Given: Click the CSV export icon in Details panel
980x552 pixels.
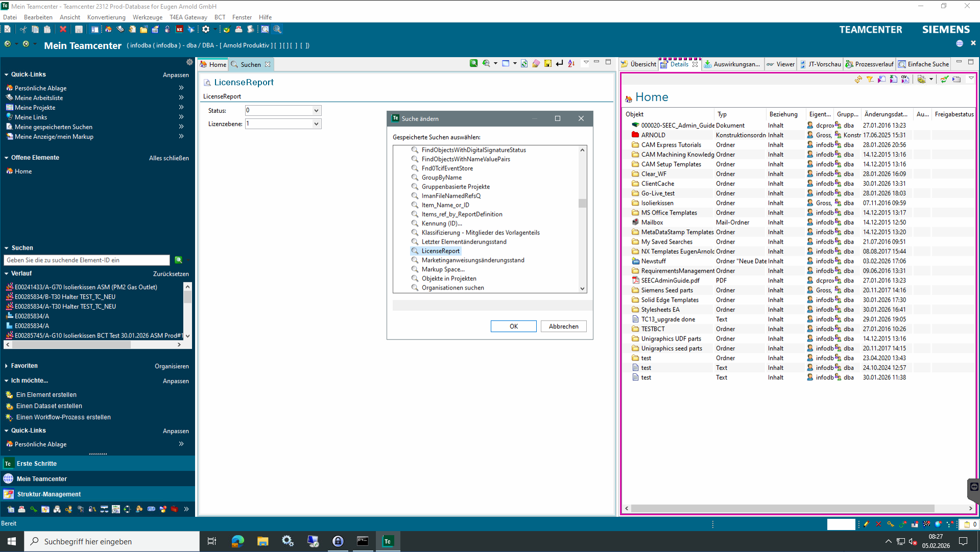Looking at the screenshot, I should pyautogui.click(x=905, y=79).
